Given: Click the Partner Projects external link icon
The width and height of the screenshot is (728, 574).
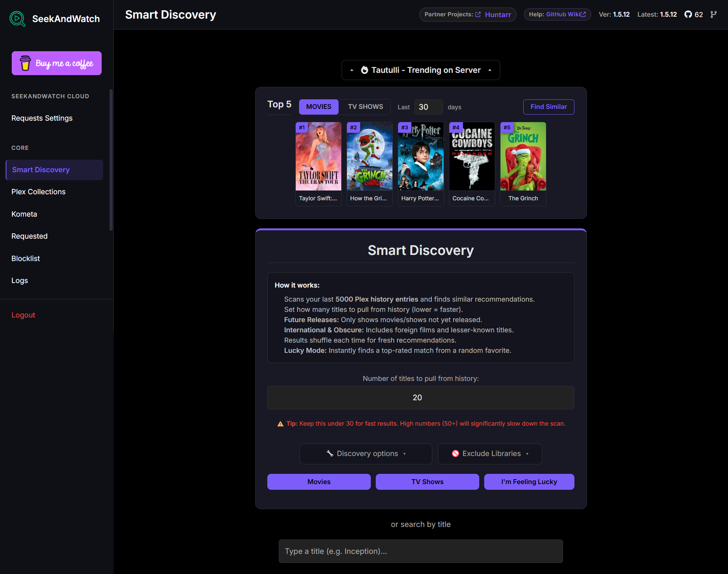Looking at the screenshot, I should pos(478,14).
